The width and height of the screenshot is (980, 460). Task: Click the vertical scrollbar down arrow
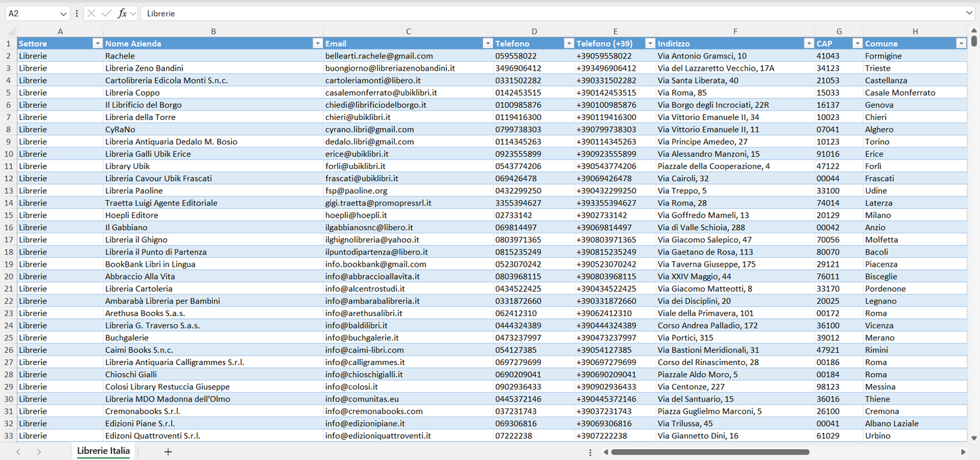pyautogui.click(x=975, y=438)
